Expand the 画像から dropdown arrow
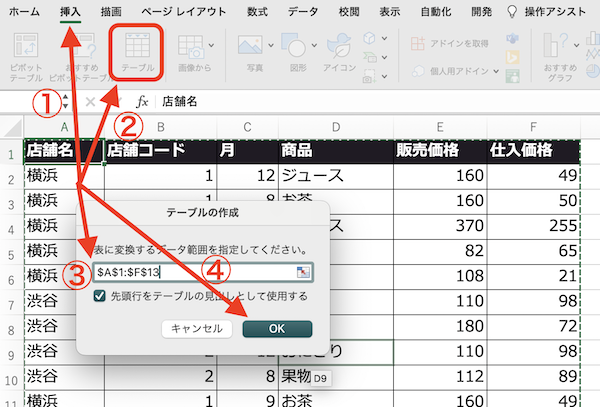The width and height of the screenshot is (600, 407). 211,45
